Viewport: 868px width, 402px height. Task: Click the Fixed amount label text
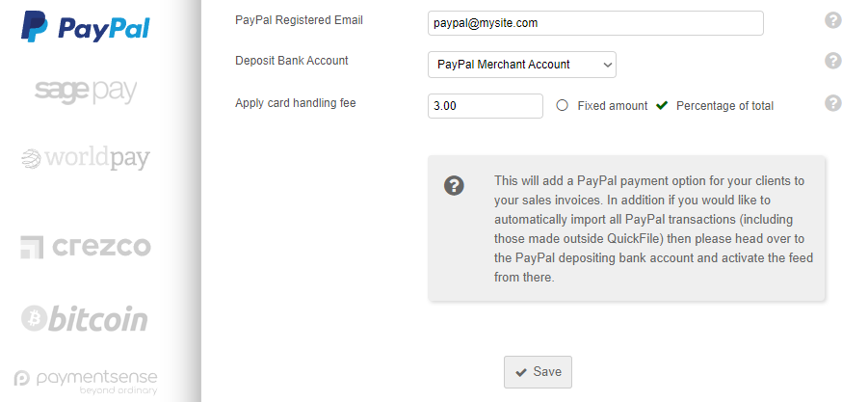[613, 106]
